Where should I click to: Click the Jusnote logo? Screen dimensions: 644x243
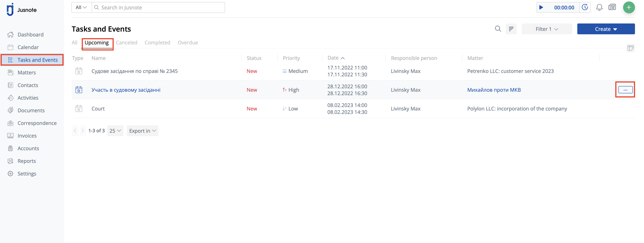[22, 10]
